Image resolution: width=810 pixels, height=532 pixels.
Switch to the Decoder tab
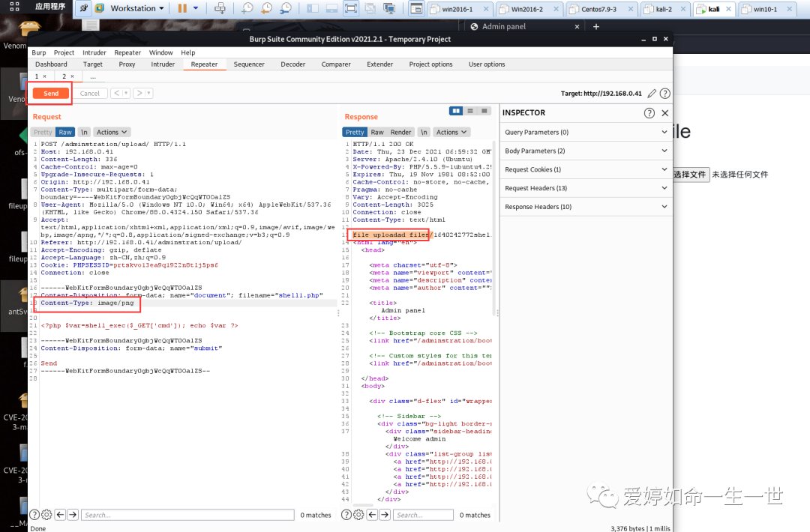click(x=293, y=64)
